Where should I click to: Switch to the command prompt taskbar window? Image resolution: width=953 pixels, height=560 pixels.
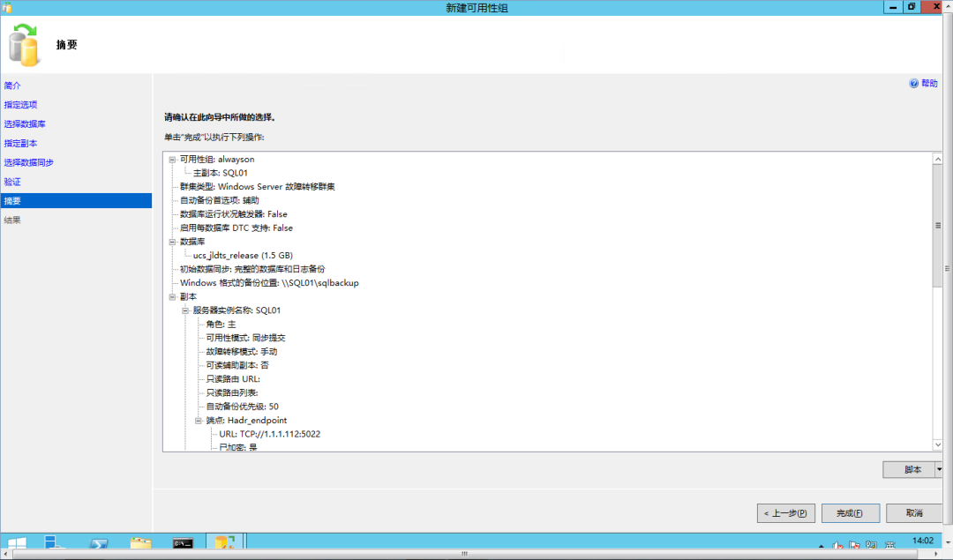click(x=183, y=543)
